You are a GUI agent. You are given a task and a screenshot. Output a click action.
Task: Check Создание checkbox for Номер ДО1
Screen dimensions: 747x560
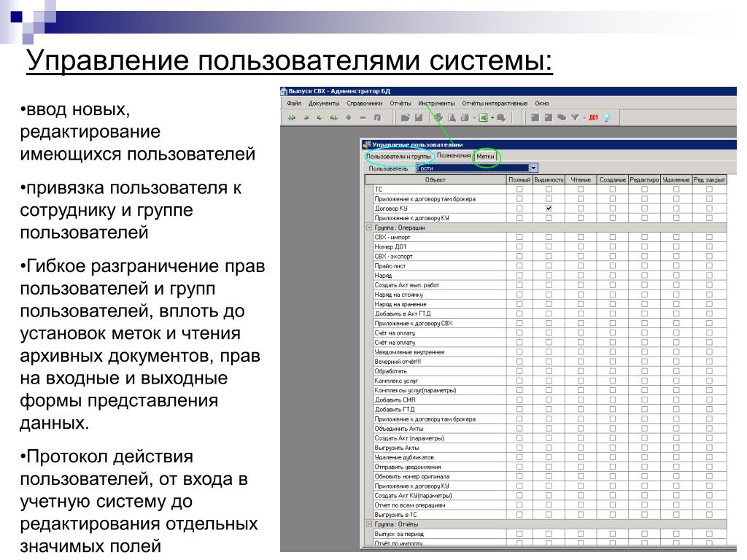pyautogui.click(x=613, y=246)
